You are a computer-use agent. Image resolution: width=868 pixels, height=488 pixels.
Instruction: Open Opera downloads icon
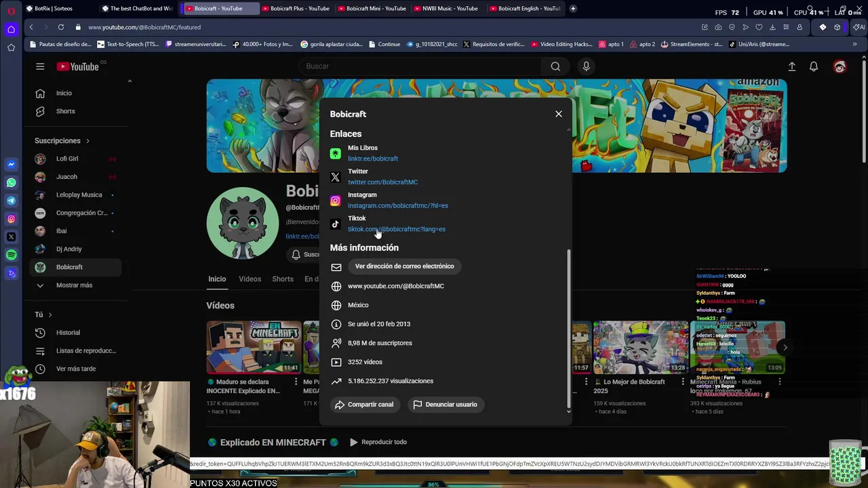[772, 27]
